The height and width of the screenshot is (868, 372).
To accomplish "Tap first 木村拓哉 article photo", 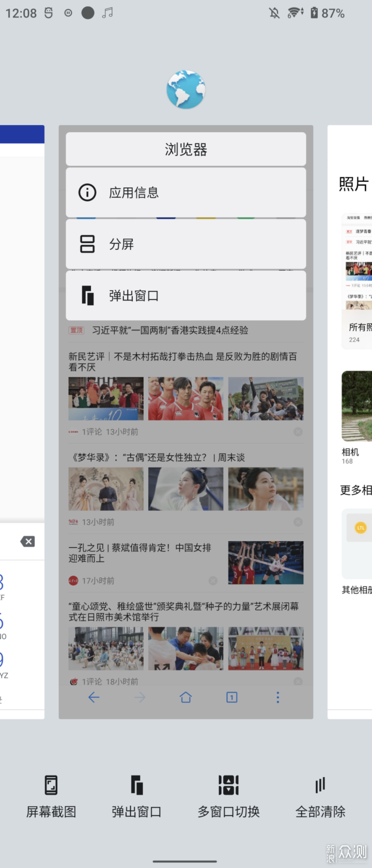I will coord(106,399).
